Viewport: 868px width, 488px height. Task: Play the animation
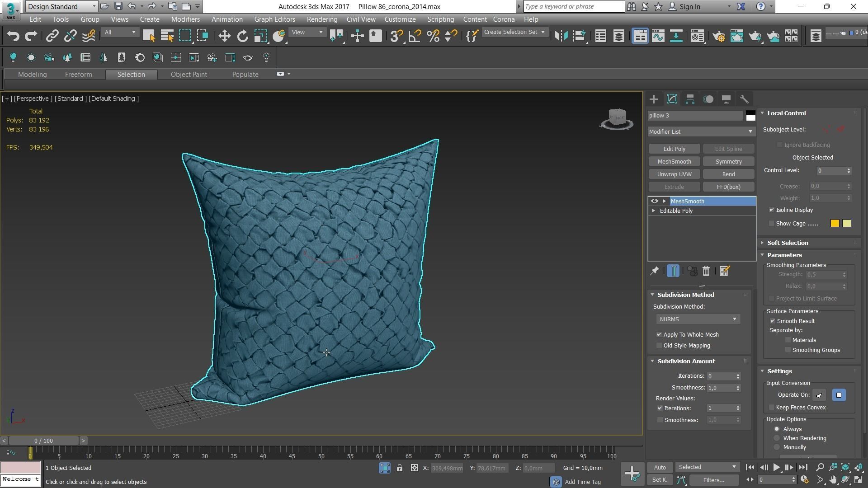[x=776, y=468]
